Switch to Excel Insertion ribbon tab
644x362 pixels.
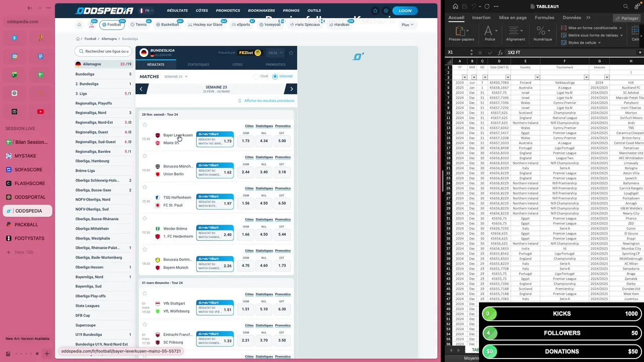[481, 18]
